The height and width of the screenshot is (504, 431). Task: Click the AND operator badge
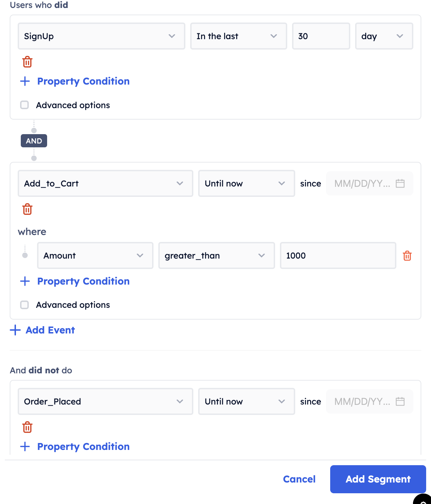pyautogui.click(x=34, y=141)
